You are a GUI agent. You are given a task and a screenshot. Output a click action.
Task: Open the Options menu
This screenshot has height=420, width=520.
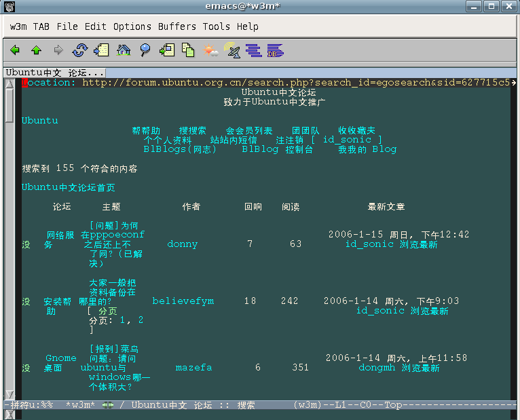(132, 26)
